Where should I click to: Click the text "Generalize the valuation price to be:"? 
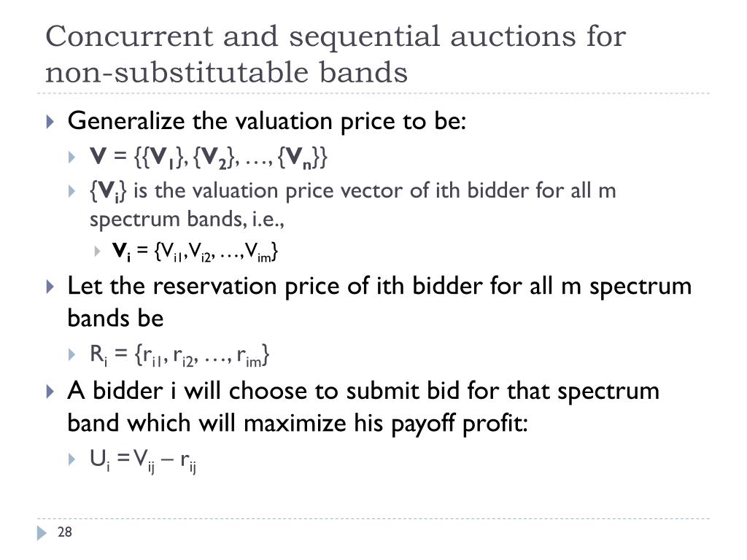coord(266,120)
